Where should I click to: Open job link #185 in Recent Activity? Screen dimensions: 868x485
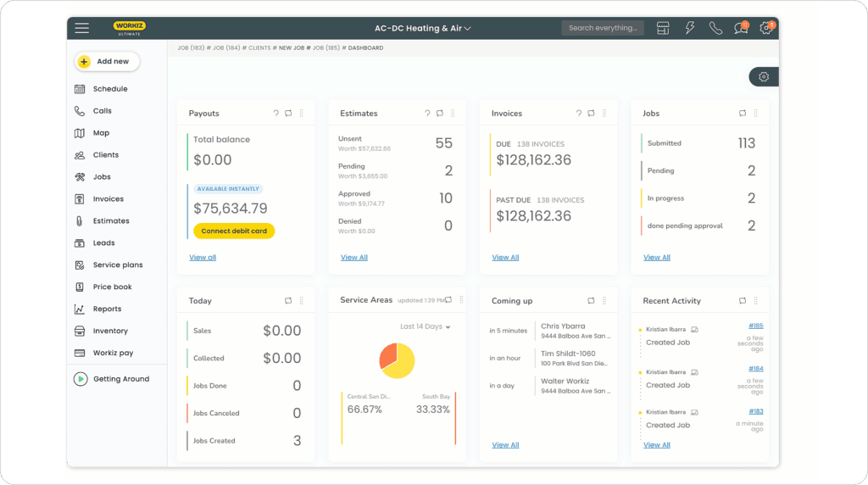755,326
